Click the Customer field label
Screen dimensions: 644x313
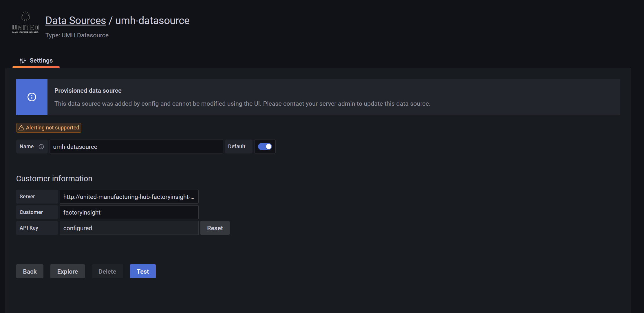click(31, 212)
